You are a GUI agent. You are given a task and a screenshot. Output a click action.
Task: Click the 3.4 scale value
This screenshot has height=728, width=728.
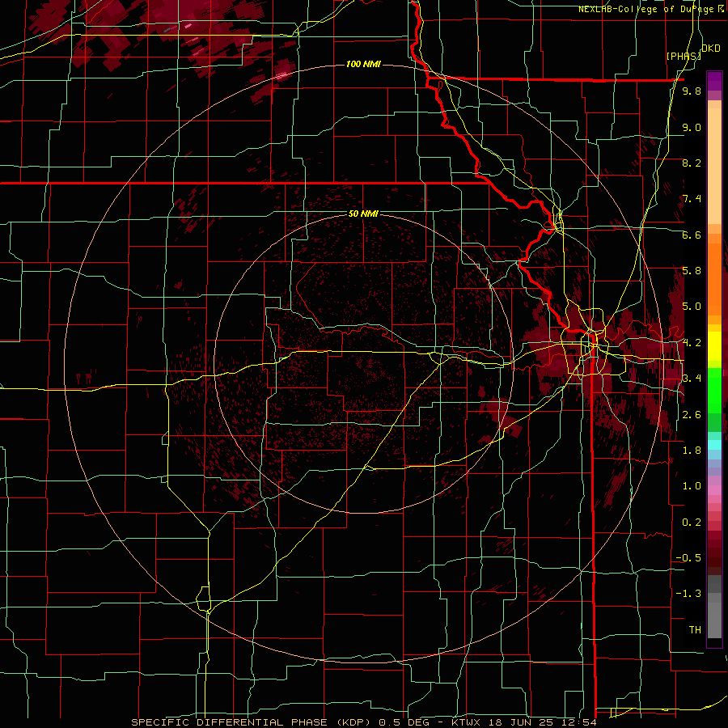pyautogui.click(x=692, y=379)
